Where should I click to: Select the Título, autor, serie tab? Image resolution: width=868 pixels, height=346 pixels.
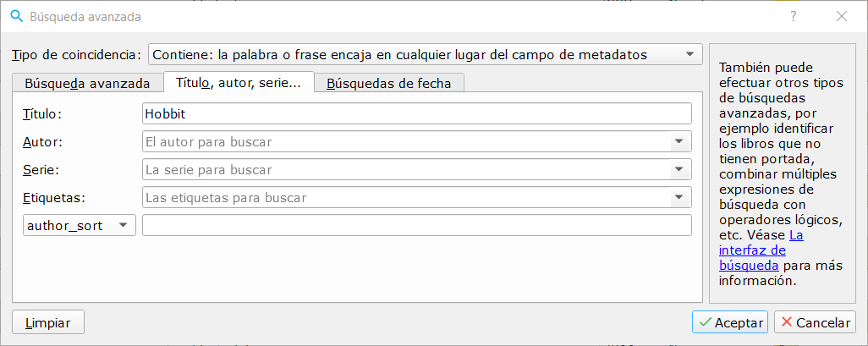tap(238, 83)
